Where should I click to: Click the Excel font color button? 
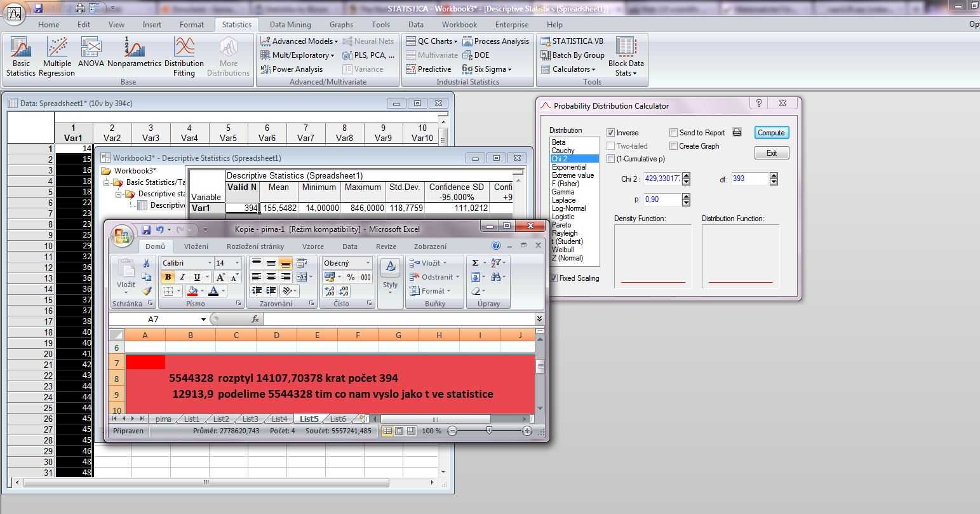(213, 291)
